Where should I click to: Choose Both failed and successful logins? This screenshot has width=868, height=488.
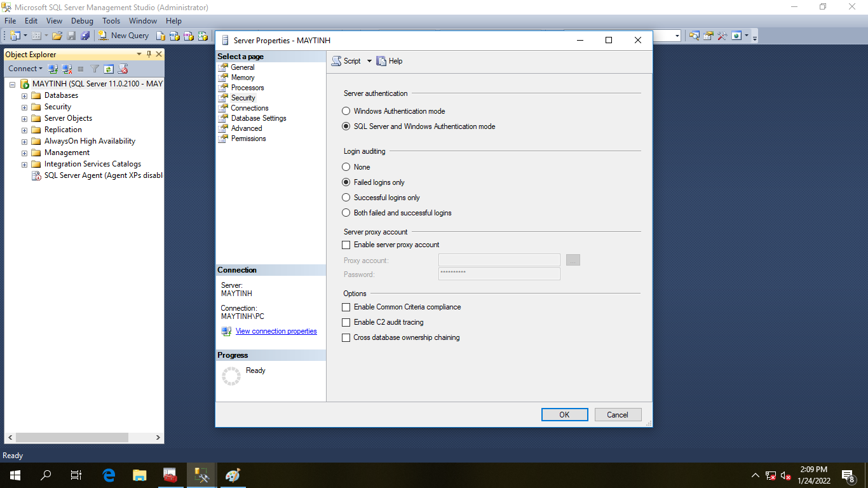pos(346,213)
